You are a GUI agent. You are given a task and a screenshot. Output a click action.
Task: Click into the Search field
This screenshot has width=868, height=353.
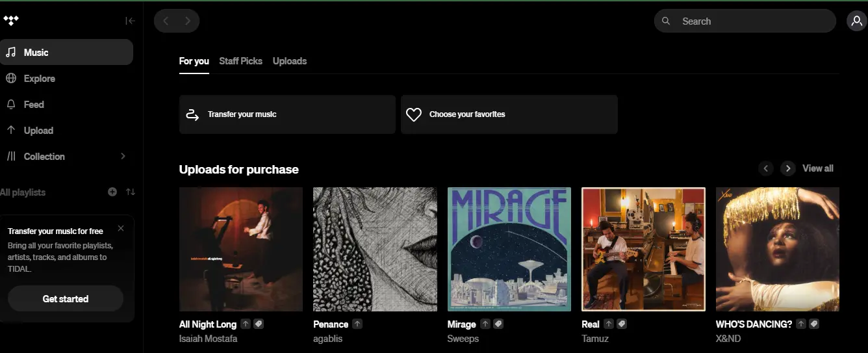click(x=745, y=21)
